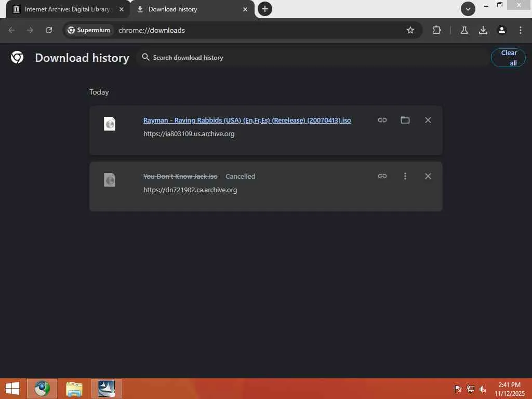532x399 pixels.
Task: Restore down the browser window
Action: [499, 5]
